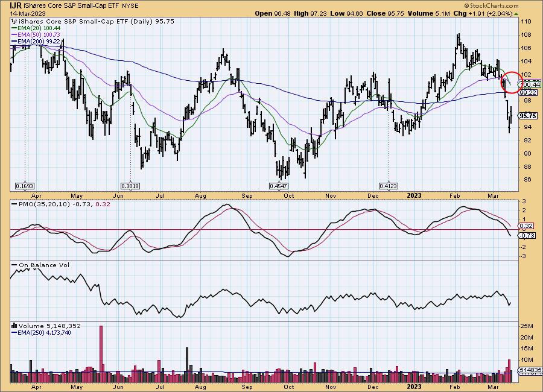Click the blue EMA(200) legend line swatch
The width and height of the screenshot is (543, 392).
[x=14, y=42]
